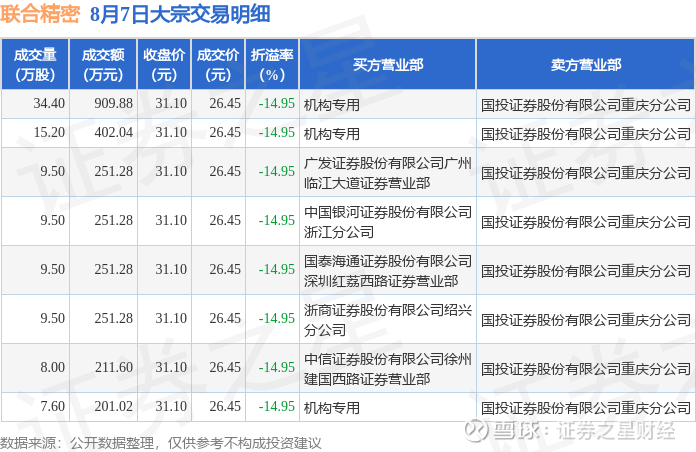The width and height of the screenshot is (696, 452).
Task: Select the 卖方营业部 column header
Action: coord(585,64)
